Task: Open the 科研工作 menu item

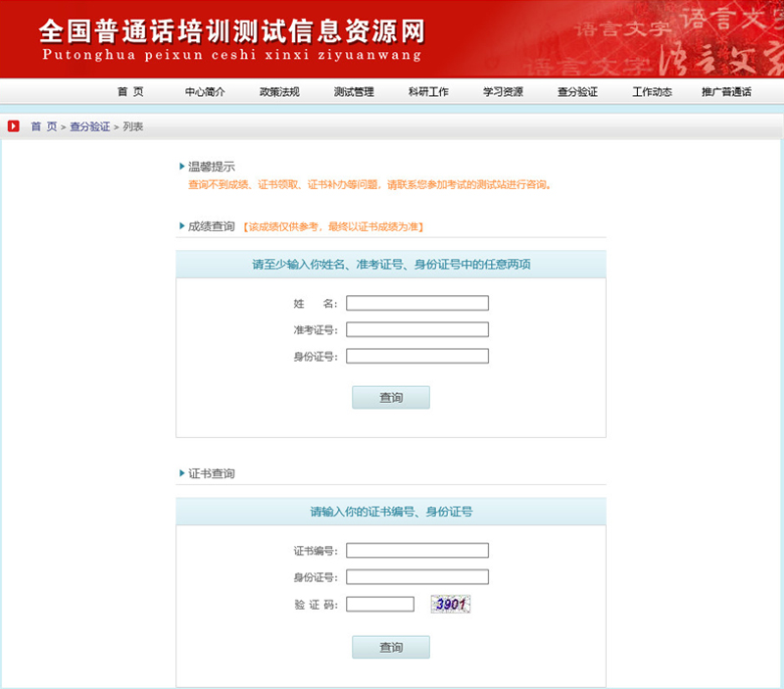Action: click(x=428, y=91)
